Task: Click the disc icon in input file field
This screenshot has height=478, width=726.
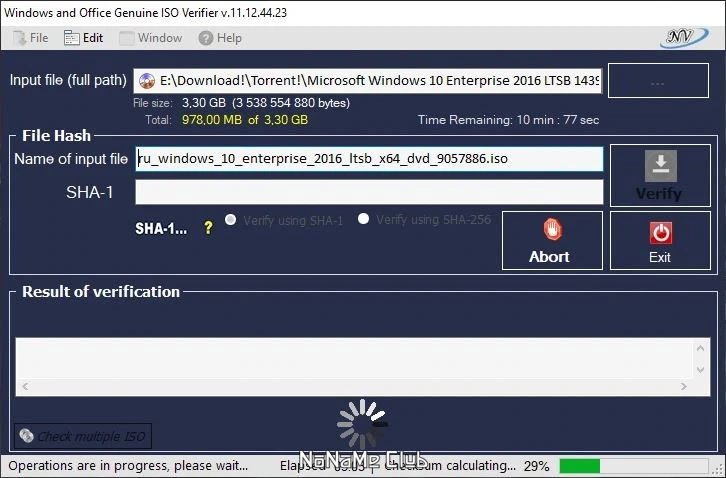Action: [147, 81]
